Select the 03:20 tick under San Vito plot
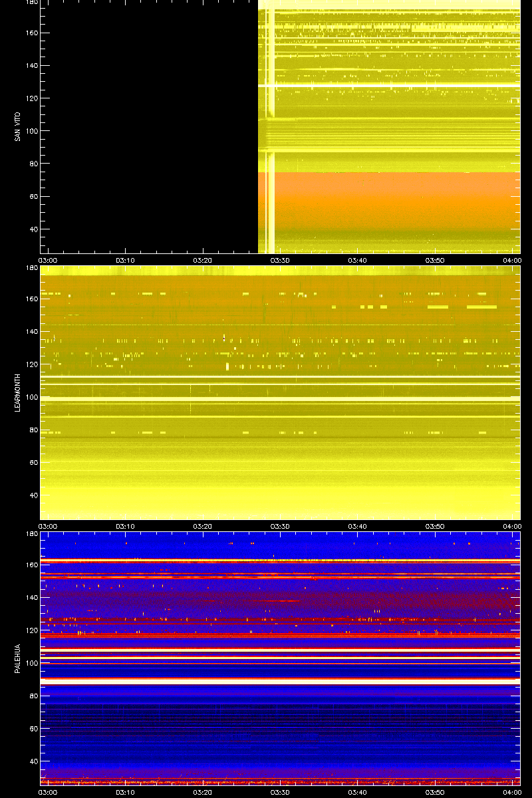Image resolution: width=532 pixels, height=798 pixels. point(203,260)
